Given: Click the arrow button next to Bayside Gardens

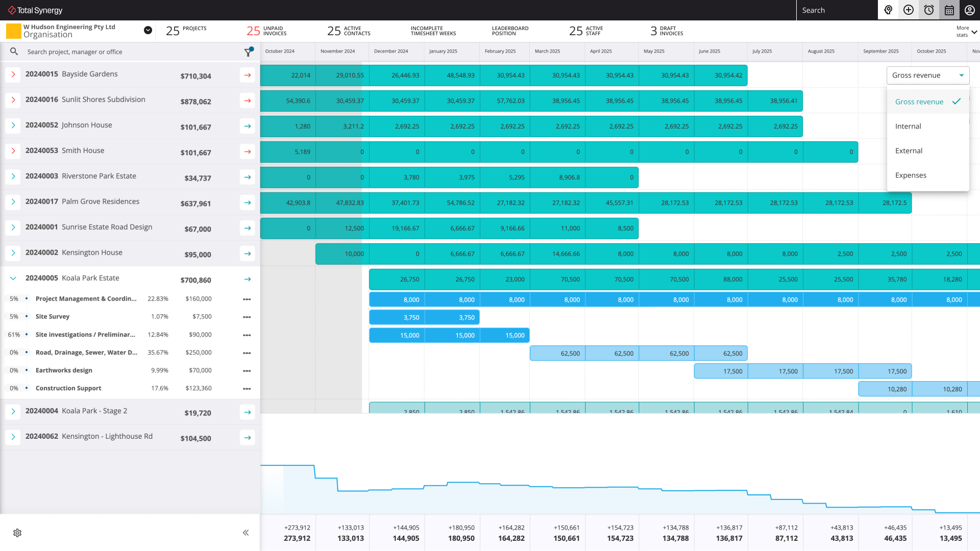Looking at the screenshot, I should 247,75.
